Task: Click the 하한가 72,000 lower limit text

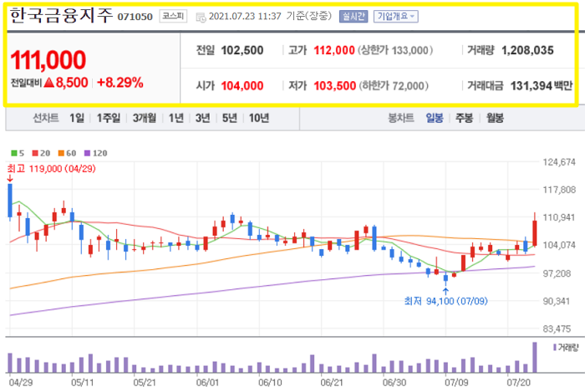Action: (394, 86)
